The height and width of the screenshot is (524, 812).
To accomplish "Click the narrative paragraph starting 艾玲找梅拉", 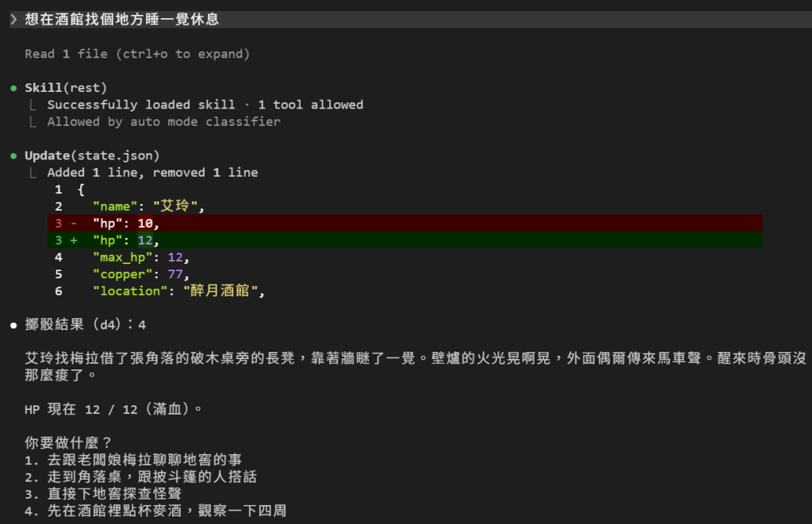I will [416, 366].
